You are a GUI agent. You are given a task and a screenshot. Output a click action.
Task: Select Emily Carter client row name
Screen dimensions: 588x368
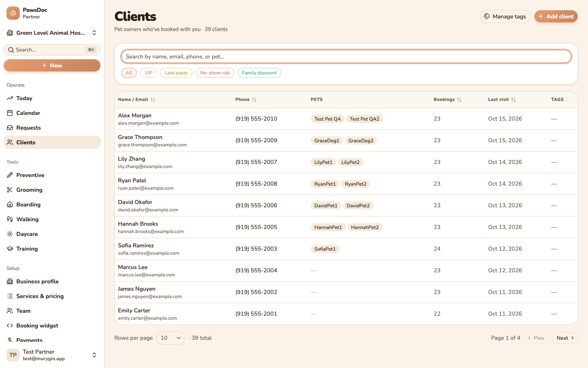pos(134,310)
